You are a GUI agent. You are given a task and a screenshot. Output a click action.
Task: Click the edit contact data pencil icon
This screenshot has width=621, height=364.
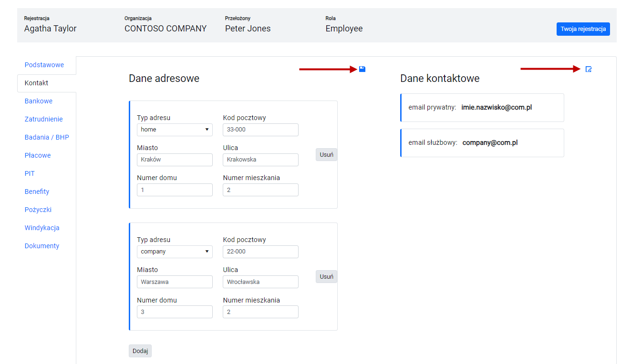tap(589, 69)
